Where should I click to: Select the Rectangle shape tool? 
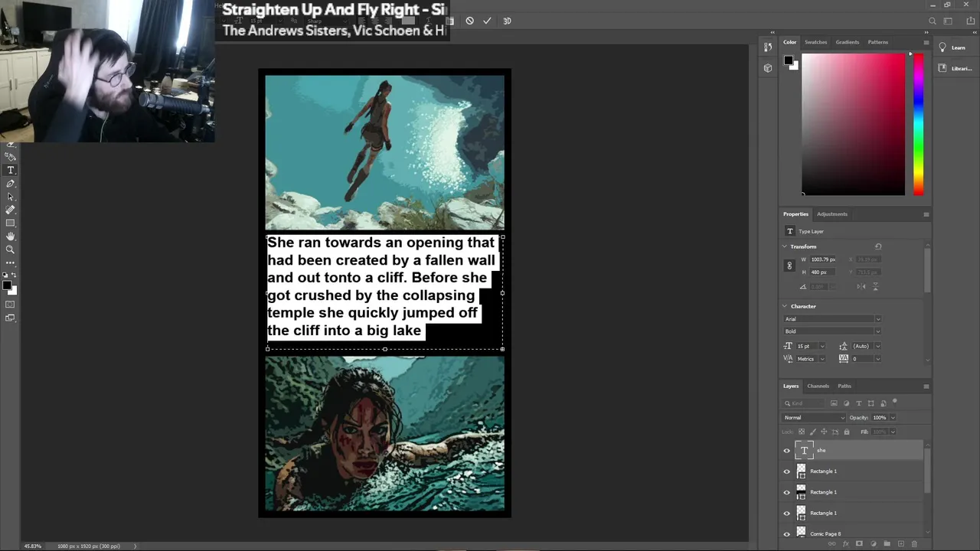click(x=10, y=223)
